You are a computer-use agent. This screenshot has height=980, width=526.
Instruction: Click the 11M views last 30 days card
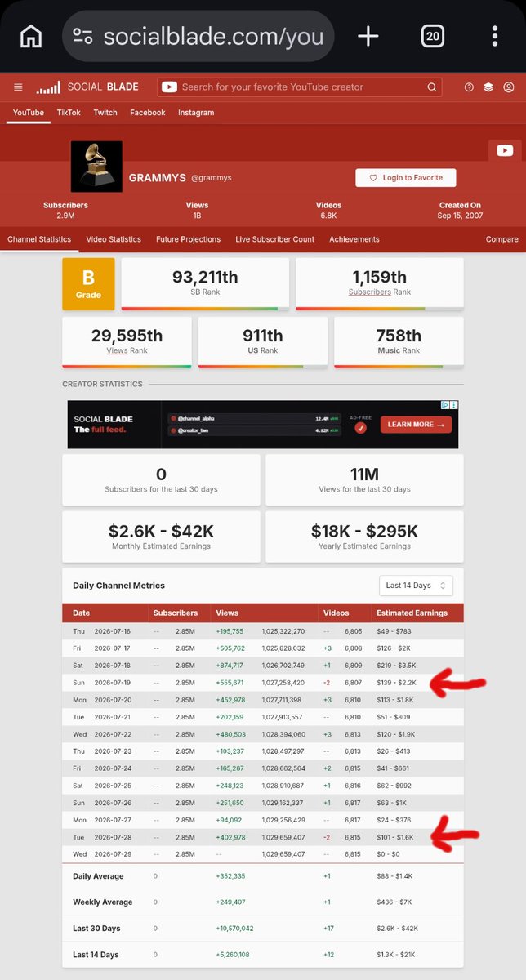[x=364, y=479]
